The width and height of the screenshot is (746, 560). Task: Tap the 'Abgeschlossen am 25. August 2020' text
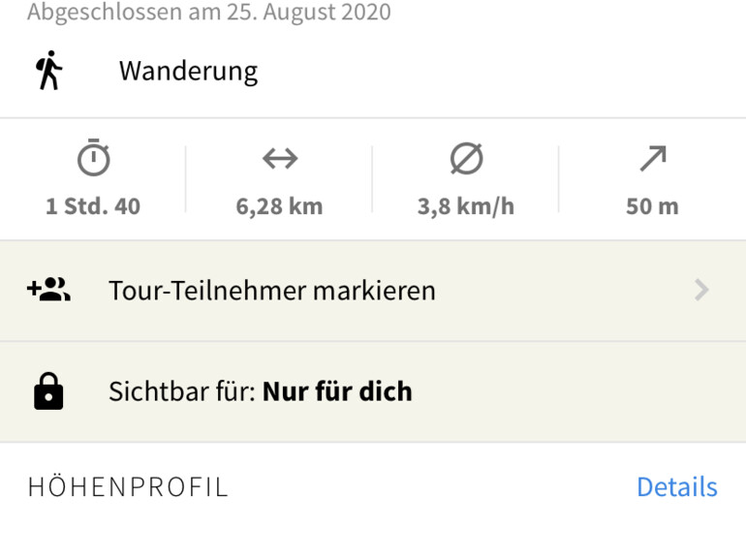click(209, 13)
